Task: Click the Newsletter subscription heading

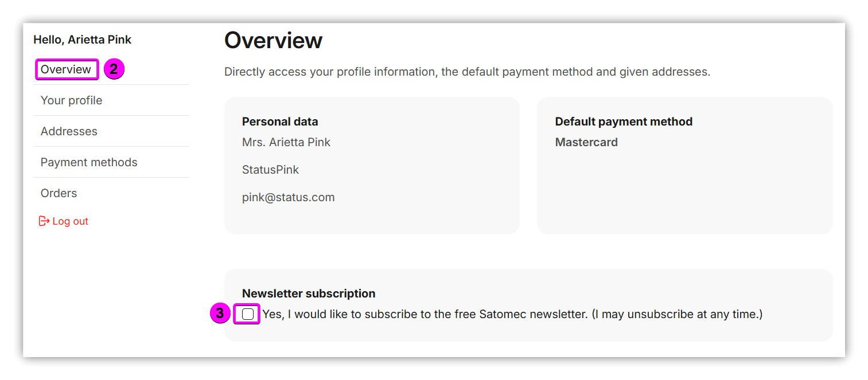Action: (x=309, y=293)
